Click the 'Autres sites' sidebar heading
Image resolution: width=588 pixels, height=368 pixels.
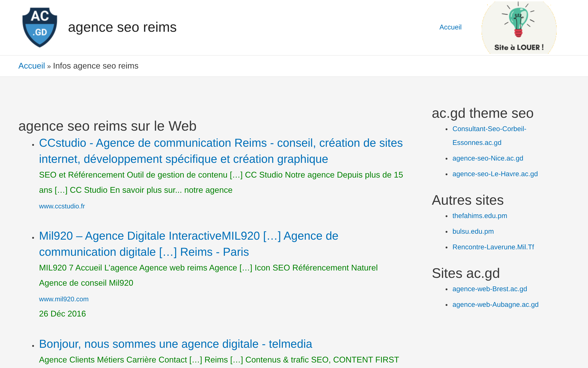[467, 200]
